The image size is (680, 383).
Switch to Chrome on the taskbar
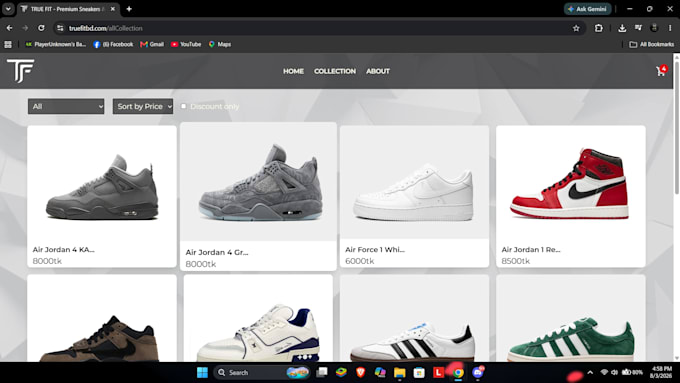tap(458, 372)
